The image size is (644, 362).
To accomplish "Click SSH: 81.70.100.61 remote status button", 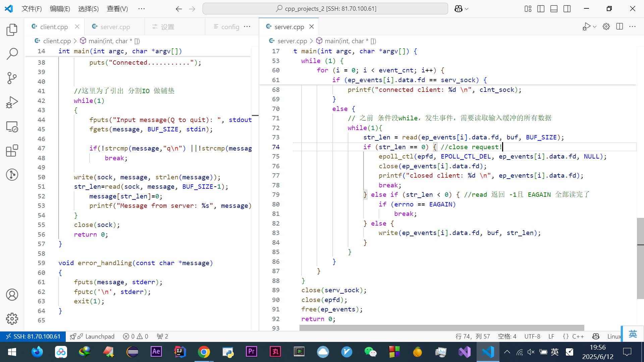I will click(33, 336).
